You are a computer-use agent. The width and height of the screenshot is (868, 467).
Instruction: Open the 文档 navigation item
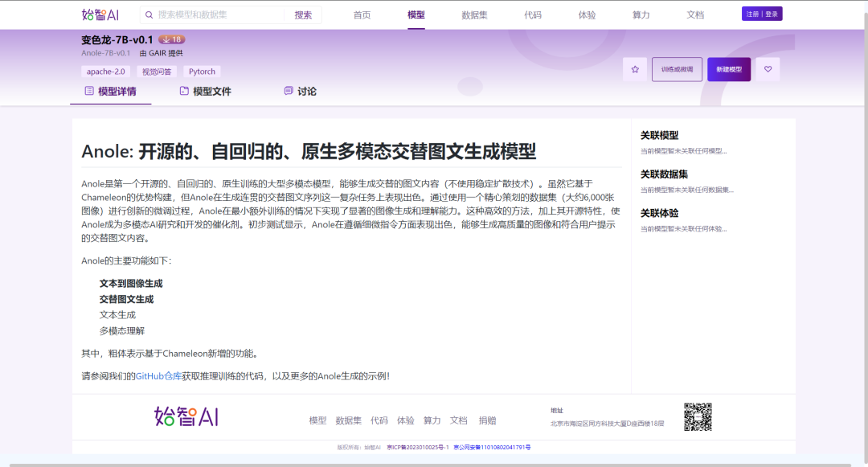pyautogui.click(x=695, y=15)
